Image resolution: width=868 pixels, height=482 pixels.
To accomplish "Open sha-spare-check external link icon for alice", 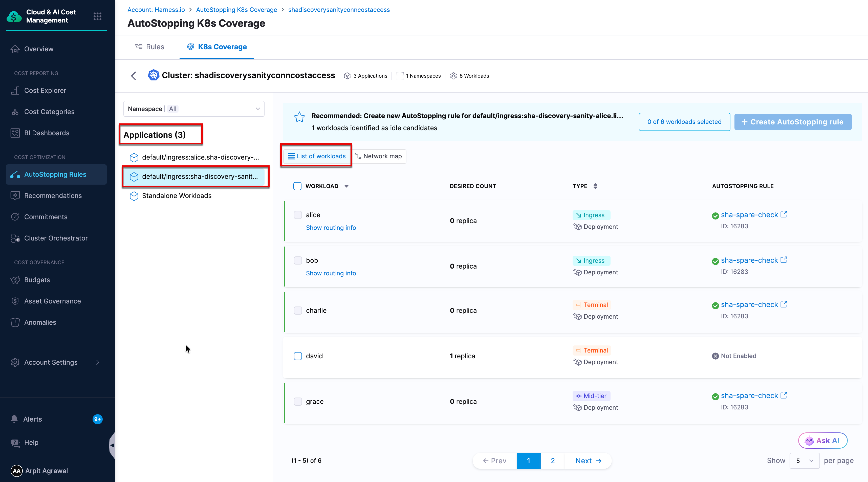I will [784, 214].
